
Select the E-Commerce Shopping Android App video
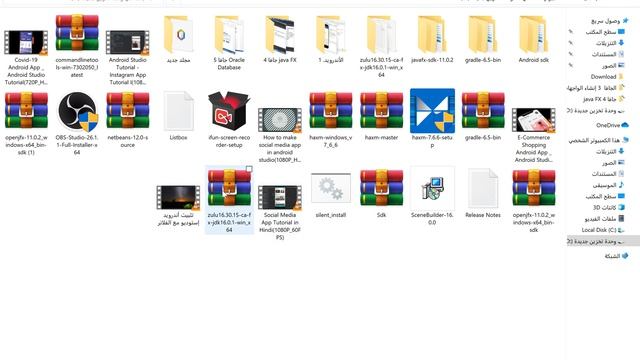(533, 135)
